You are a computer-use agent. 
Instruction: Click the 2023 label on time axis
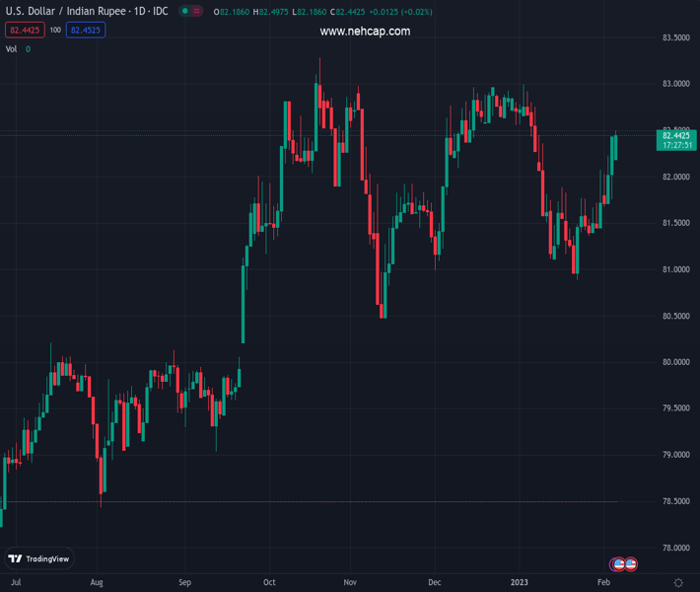pos(519,583)
